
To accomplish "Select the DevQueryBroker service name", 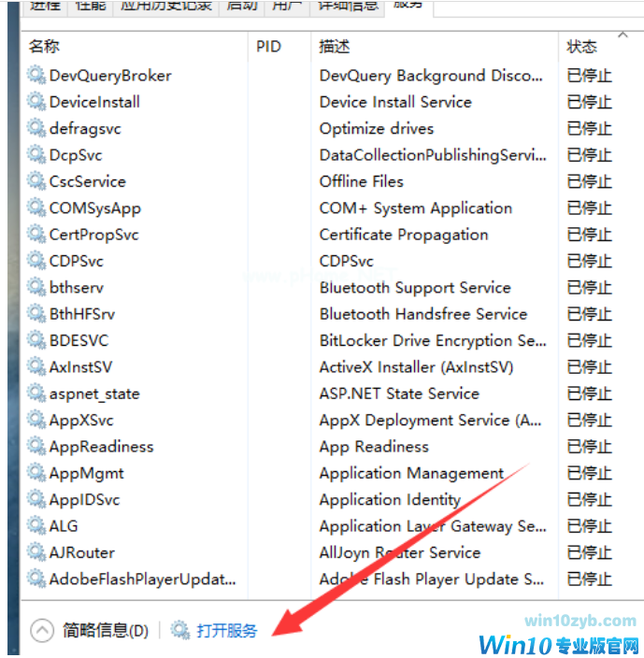I will pos(110,76).
